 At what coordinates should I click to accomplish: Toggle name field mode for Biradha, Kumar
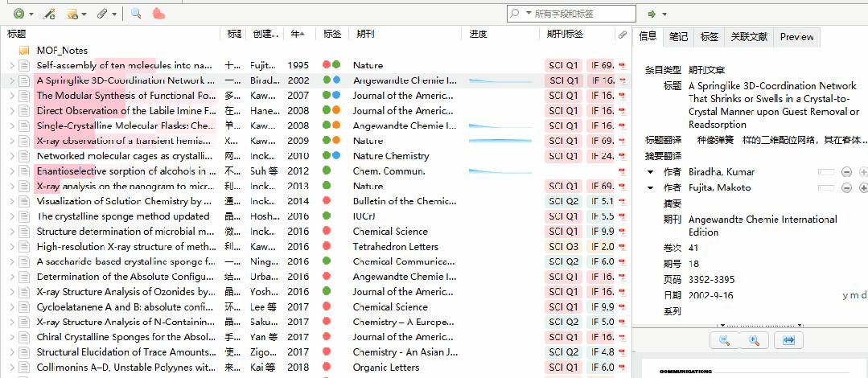(x=825, y=172)
